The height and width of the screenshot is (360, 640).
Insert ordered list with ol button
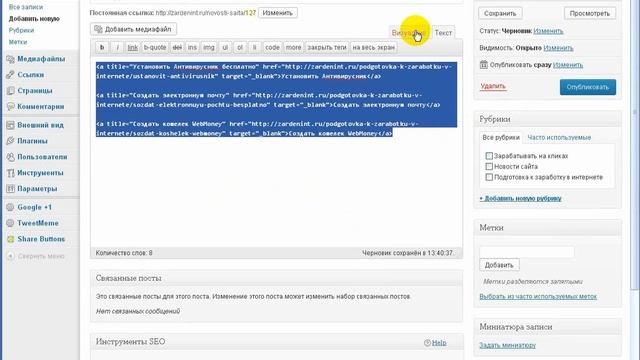click(x=240, y=47)
